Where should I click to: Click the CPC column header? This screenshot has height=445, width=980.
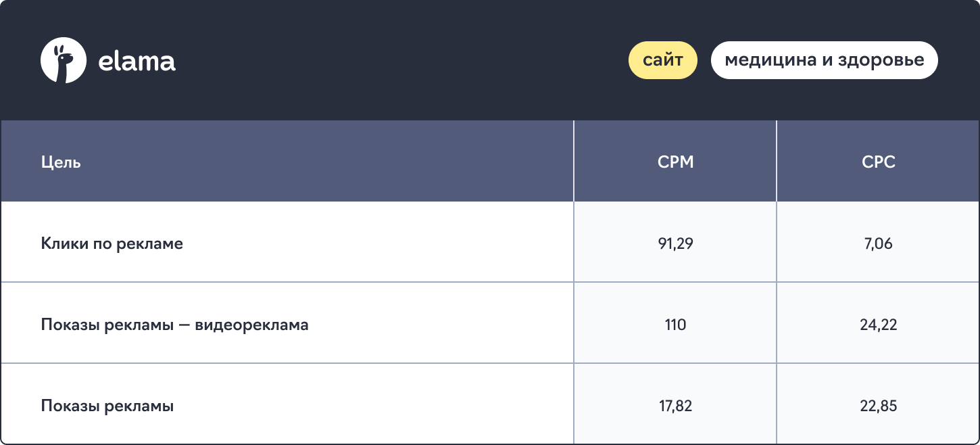879,162
